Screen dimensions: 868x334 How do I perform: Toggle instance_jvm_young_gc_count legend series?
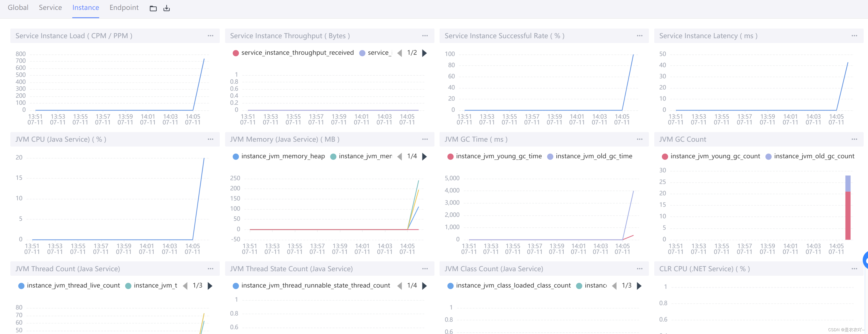[711, 157]
